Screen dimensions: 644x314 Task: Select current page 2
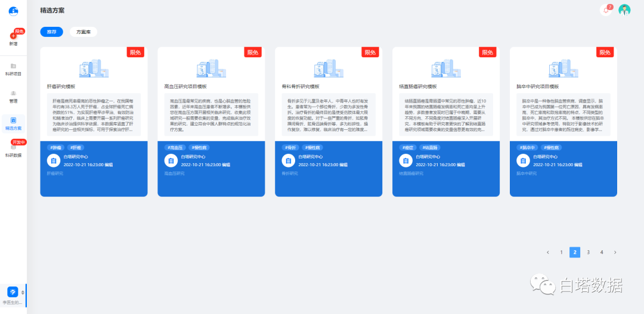tap(575, 253)
